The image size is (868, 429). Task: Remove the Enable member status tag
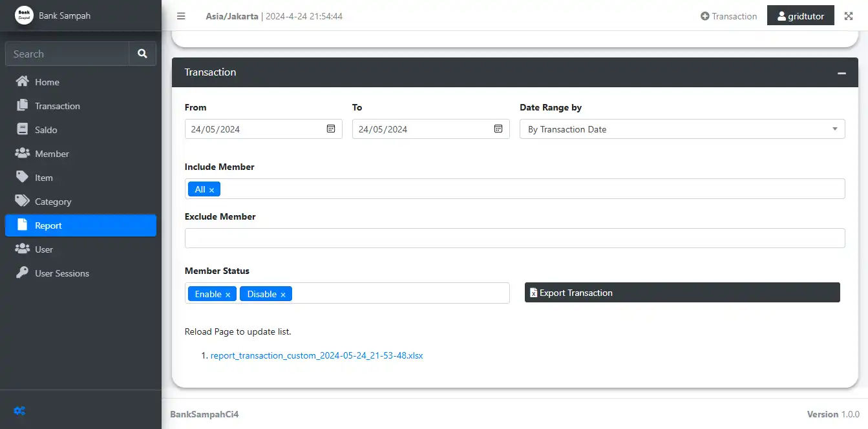point(228,295)
